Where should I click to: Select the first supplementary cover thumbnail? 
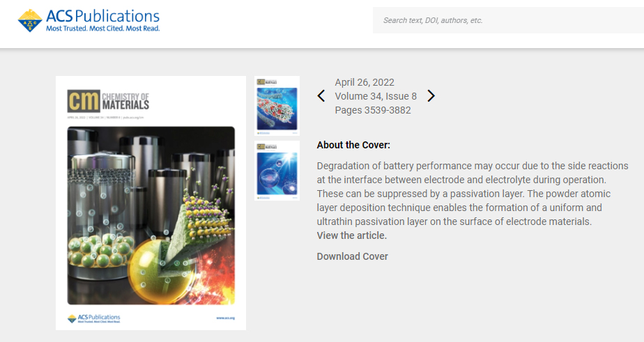pyautogui.click(x=277, y=106)
